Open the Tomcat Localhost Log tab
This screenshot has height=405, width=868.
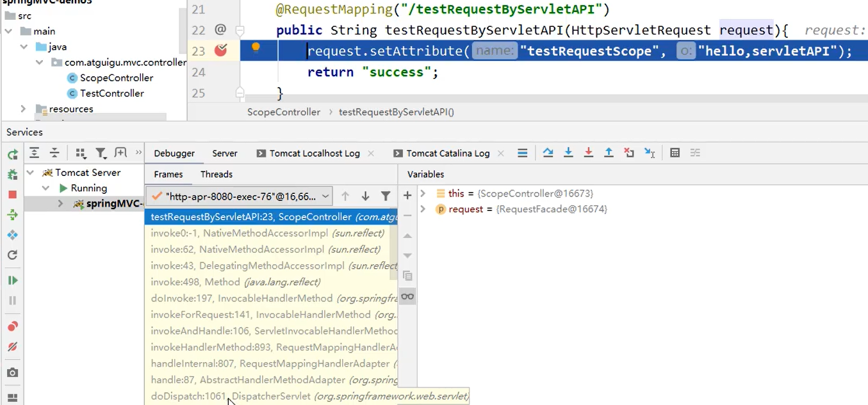tap(314, 154)
